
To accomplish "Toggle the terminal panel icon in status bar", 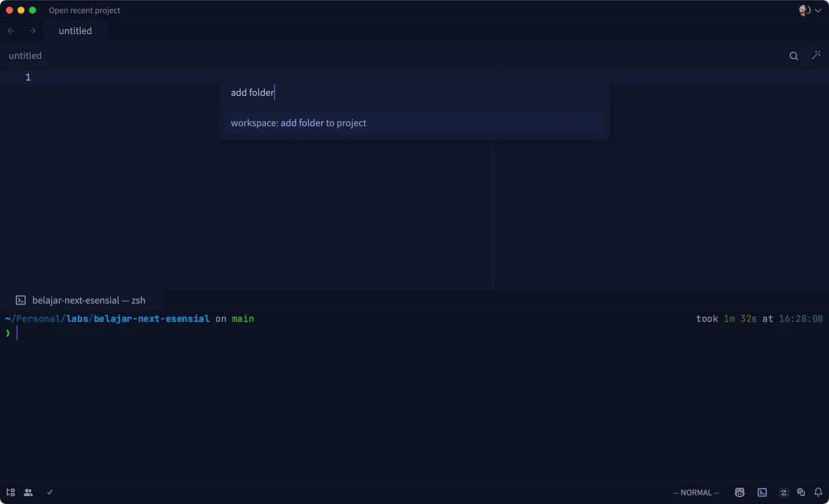I will point(762,492).
